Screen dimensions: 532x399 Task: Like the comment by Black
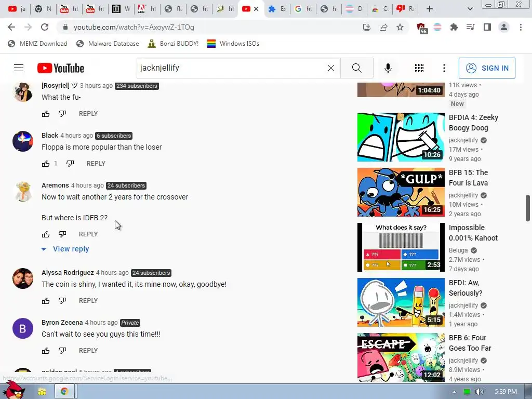click(x=46, y=164)
